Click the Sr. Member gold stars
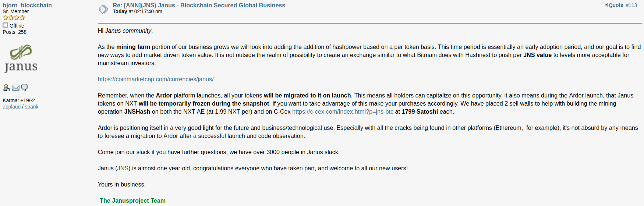The image size is (644, 206). [14, 18]
